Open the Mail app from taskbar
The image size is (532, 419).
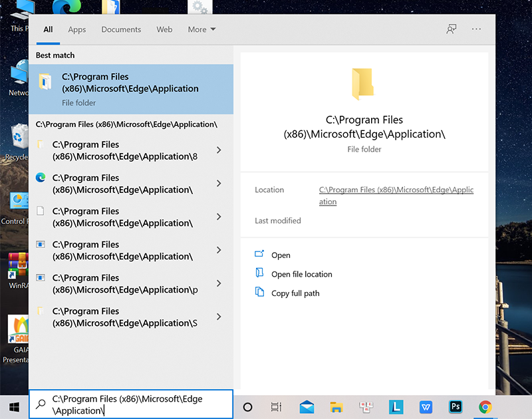pyautogui.click(x=307, y=407)
